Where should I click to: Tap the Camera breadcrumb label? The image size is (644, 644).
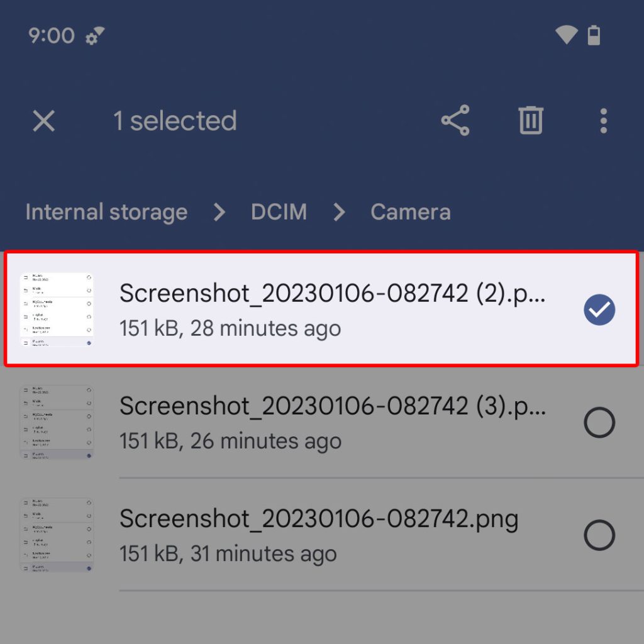410,212
